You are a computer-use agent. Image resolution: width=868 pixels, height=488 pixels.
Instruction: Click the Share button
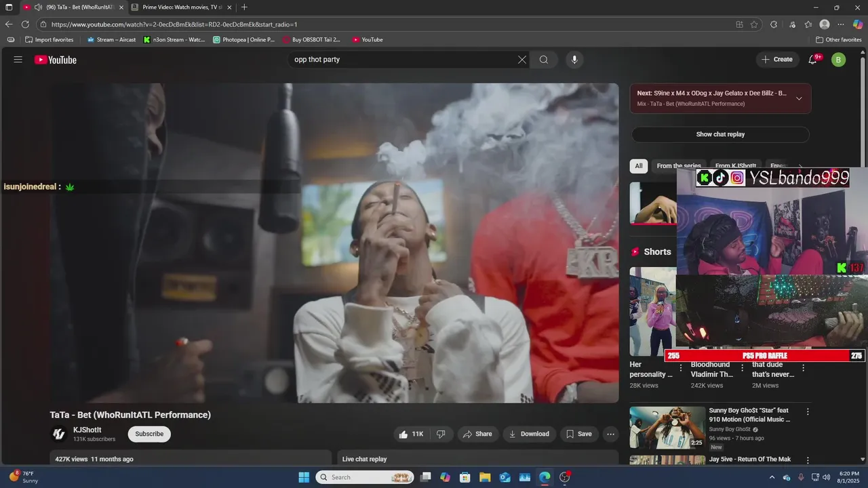point(478,434)
